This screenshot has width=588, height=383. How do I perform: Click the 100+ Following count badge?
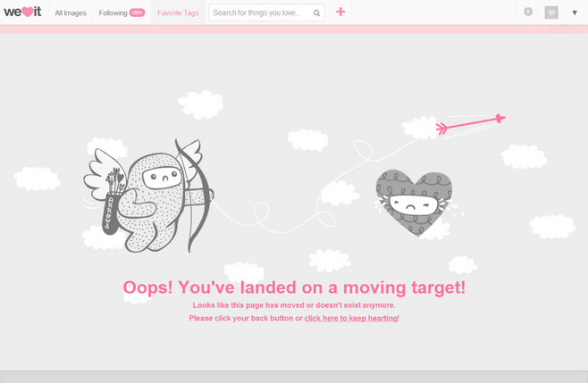click(x=137, y=12)
